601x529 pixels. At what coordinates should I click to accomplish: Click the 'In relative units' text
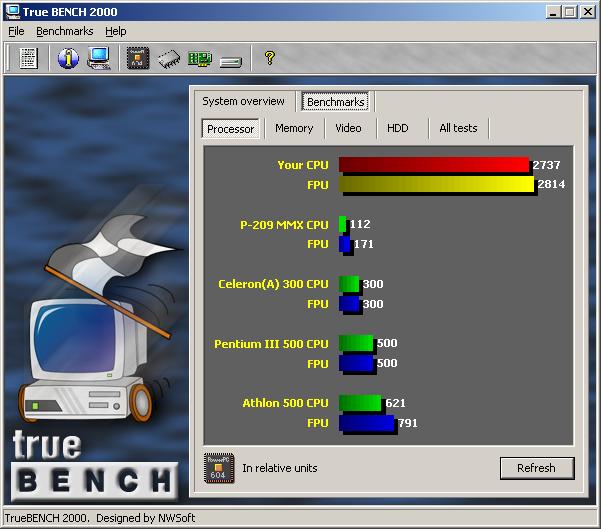click(280, 468)
